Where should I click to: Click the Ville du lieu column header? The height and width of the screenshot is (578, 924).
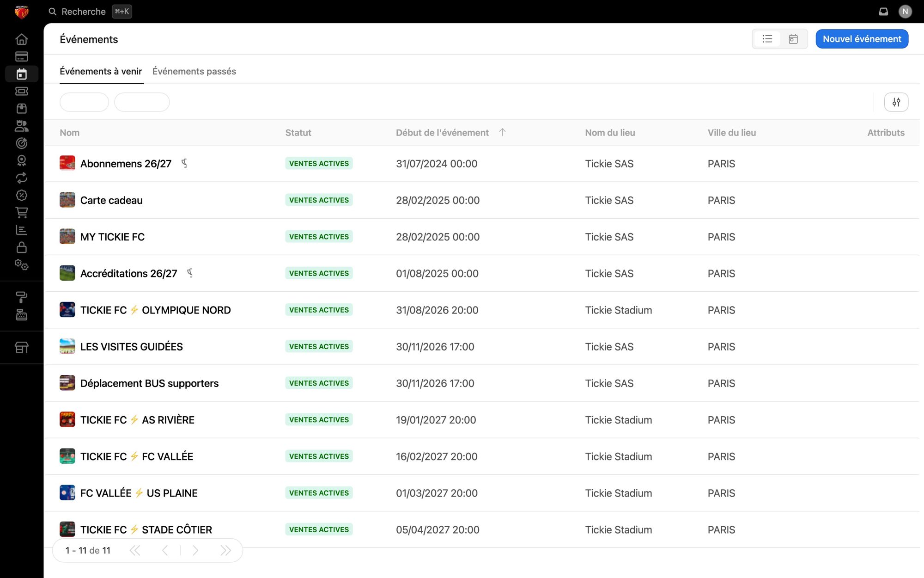[x=732, y=133]
